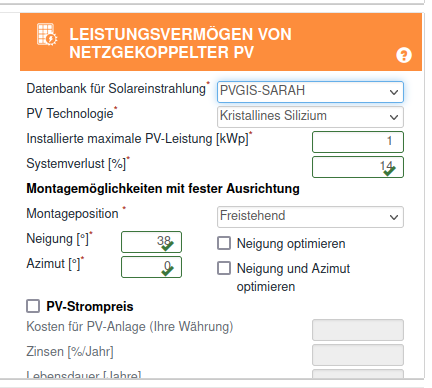Click the Systemverlust percentage input field

click(x=358, y=167)
